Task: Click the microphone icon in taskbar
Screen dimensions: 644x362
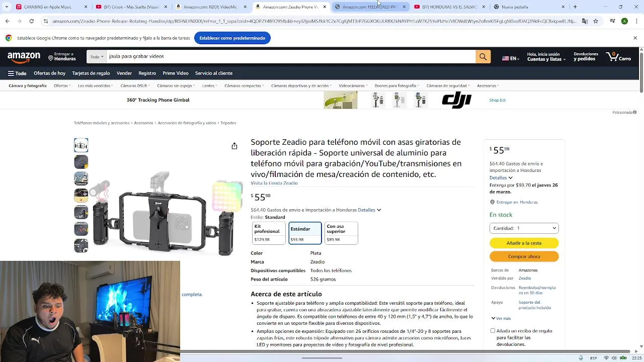Action: click(581, 358)
